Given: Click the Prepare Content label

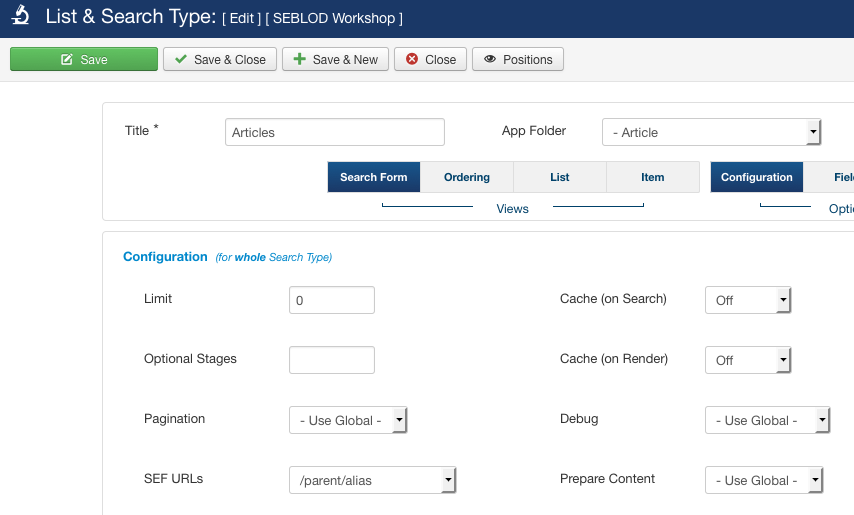Looking at the screenshot, I should click(607, 479).
